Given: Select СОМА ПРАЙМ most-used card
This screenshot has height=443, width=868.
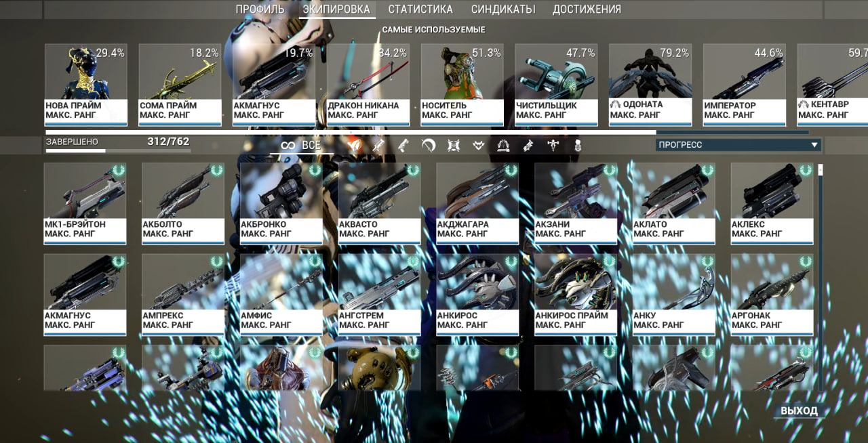Looking at the screenshot, I should click(180, 85).
